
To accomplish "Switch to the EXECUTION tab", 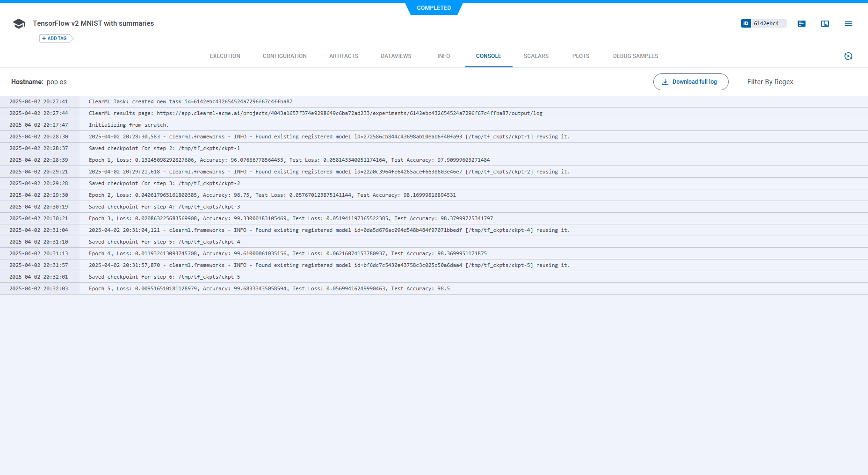I will point(225,56).
